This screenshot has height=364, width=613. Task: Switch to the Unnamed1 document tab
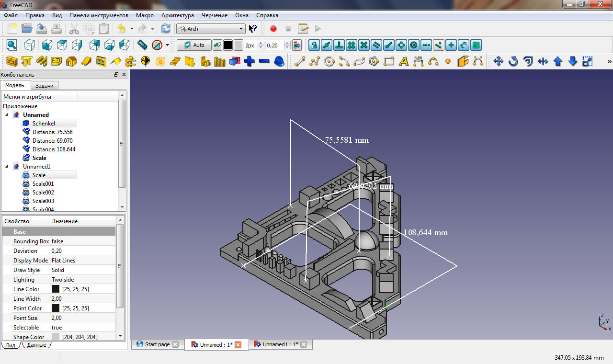point(280,344)
